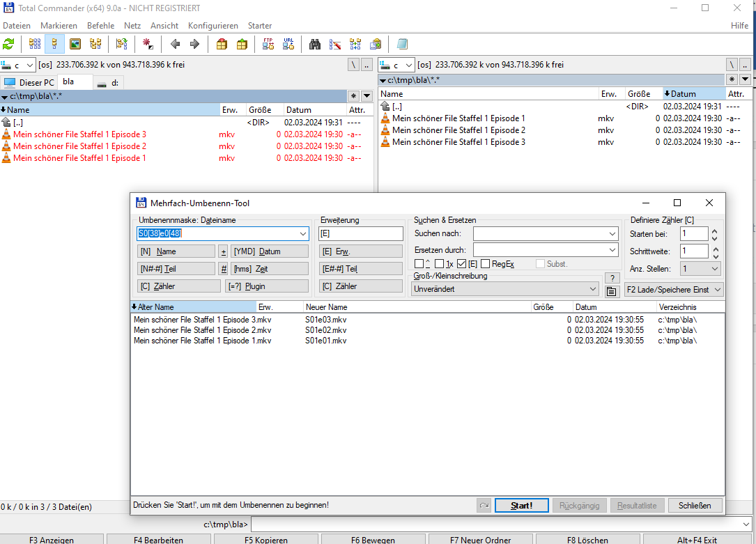Open the Umbenennmaske Dateiname dropdown
756x544 pixels.
click(x=303, y=234)
